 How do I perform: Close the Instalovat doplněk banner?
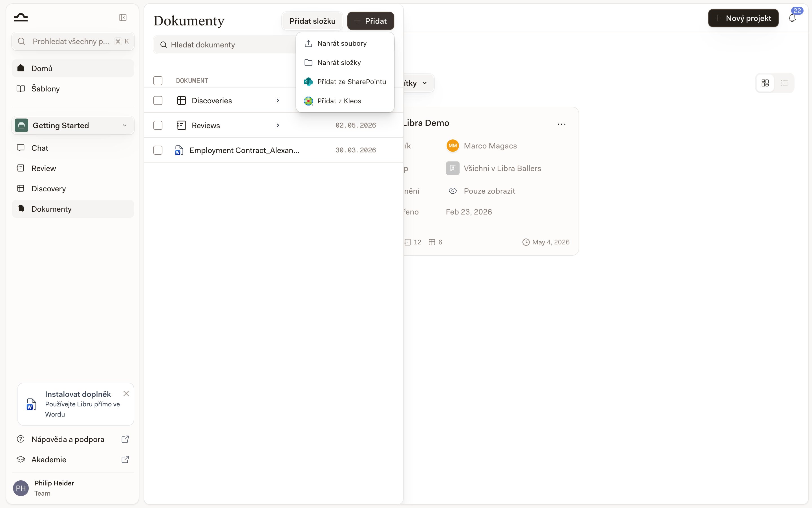[x=126, y=393]
